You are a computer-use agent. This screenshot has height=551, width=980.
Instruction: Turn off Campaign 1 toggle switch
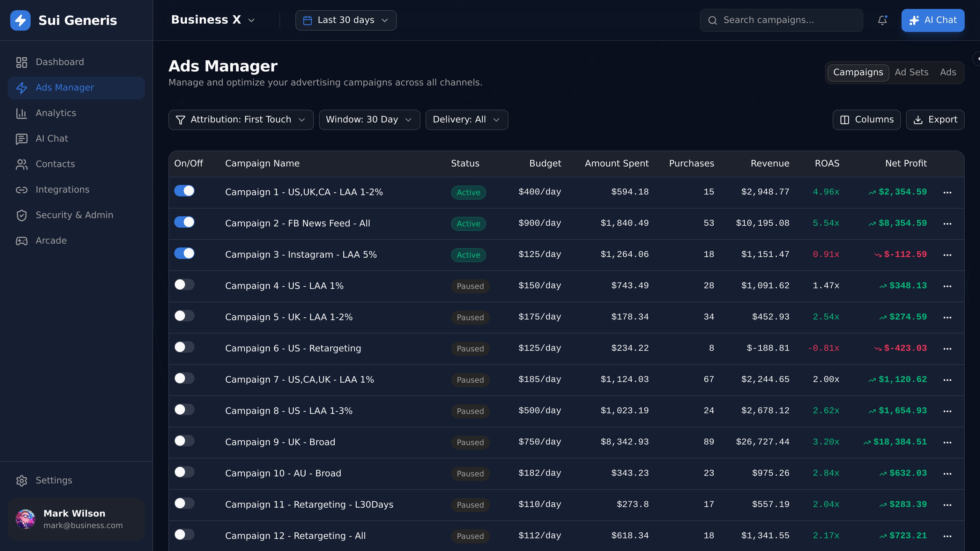[x=184, y=191]
